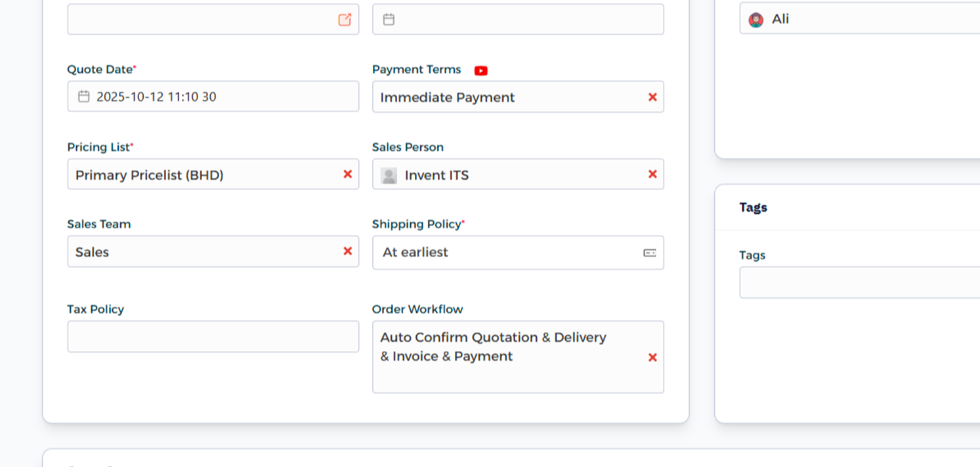The image size is (980, 467).
Task: Click the Quote Date field value
Action: tap(156, 97)
